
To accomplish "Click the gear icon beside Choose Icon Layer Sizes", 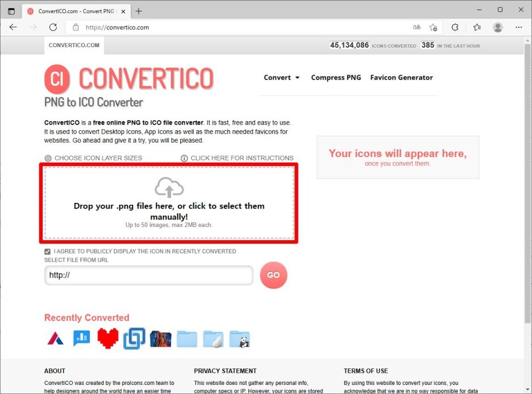I will click(48, 158).
